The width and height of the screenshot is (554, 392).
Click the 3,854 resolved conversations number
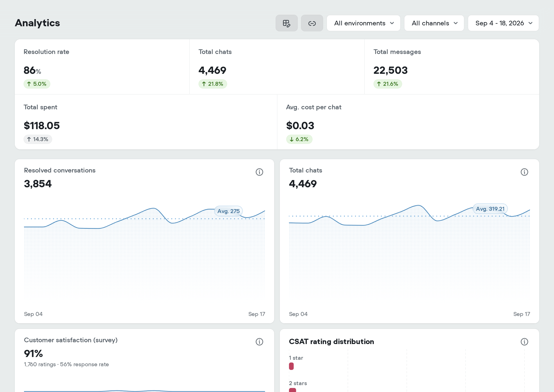tap(38, 184)
